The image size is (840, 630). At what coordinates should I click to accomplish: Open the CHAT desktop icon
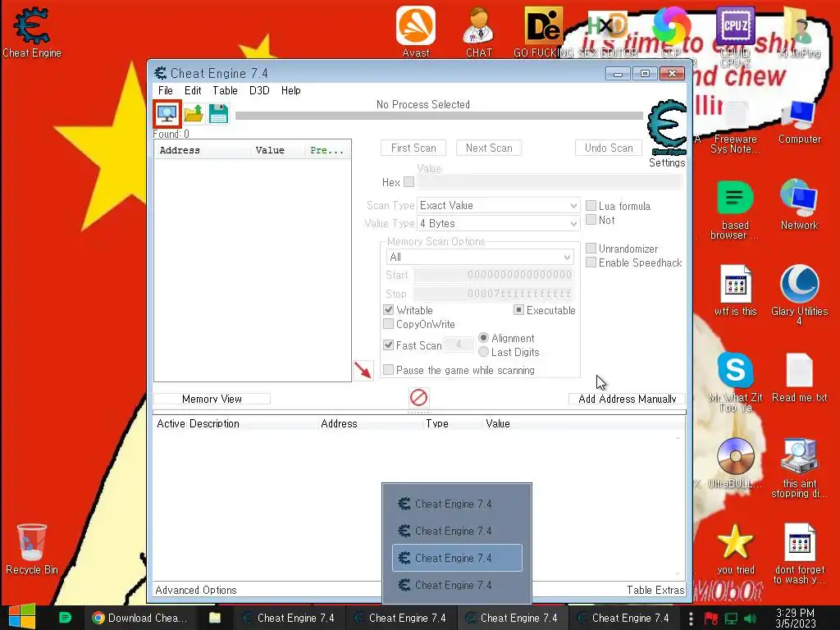[479, 32]
